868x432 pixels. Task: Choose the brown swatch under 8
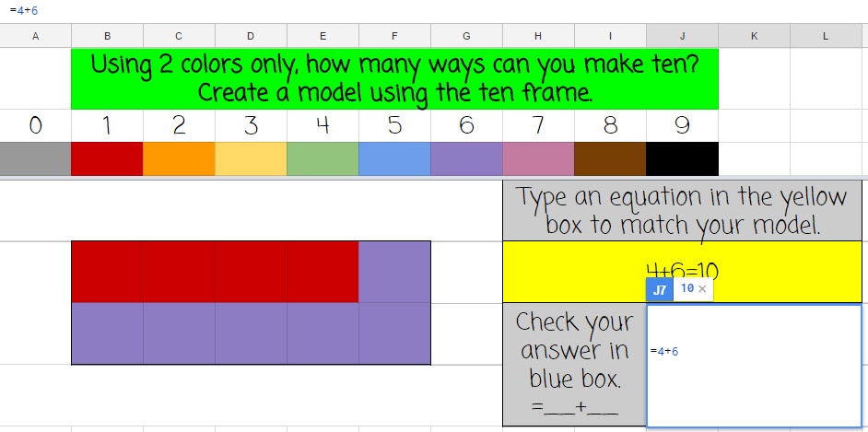point(610,158)
